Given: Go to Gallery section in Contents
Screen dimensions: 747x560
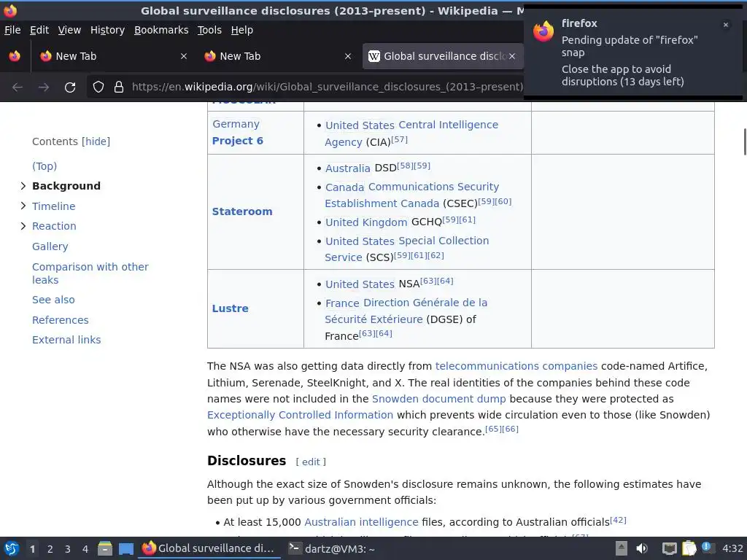Looking at the screenshot, I should tap(50, 246).
